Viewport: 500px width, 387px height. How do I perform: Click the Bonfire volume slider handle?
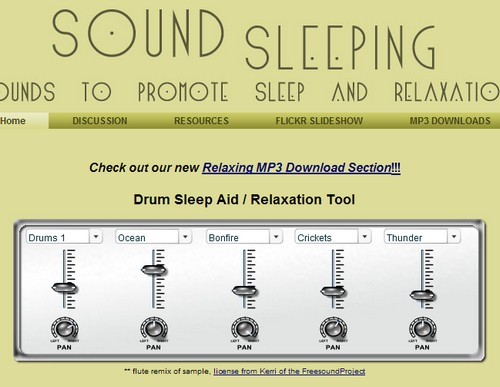click(245, 291)
